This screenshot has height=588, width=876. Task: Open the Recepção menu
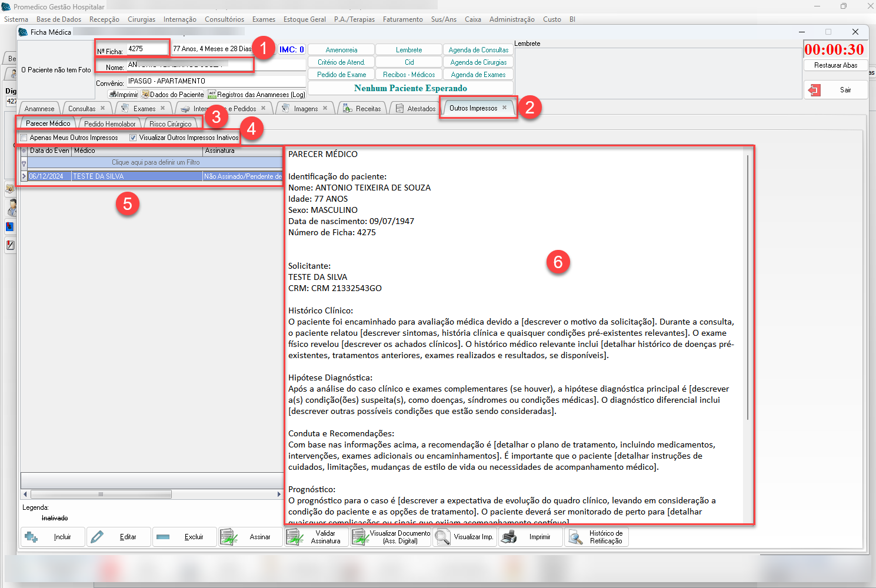[104, 19]
